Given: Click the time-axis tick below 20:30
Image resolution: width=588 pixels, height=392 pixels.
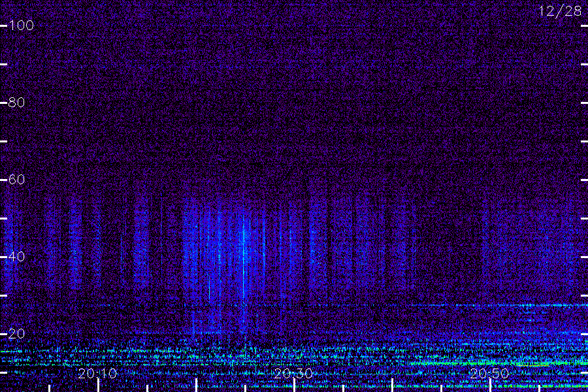Looking at the screenshot, I should tap(295, 385).
